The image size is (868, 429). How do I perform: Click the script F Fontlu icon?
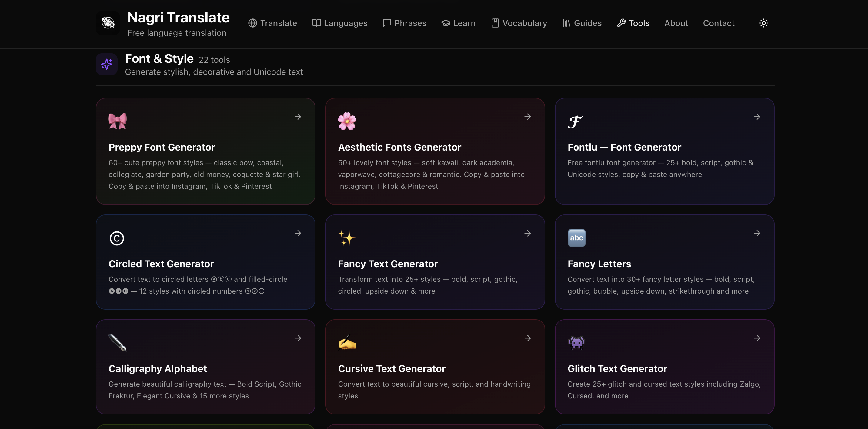tap(575, 122)
